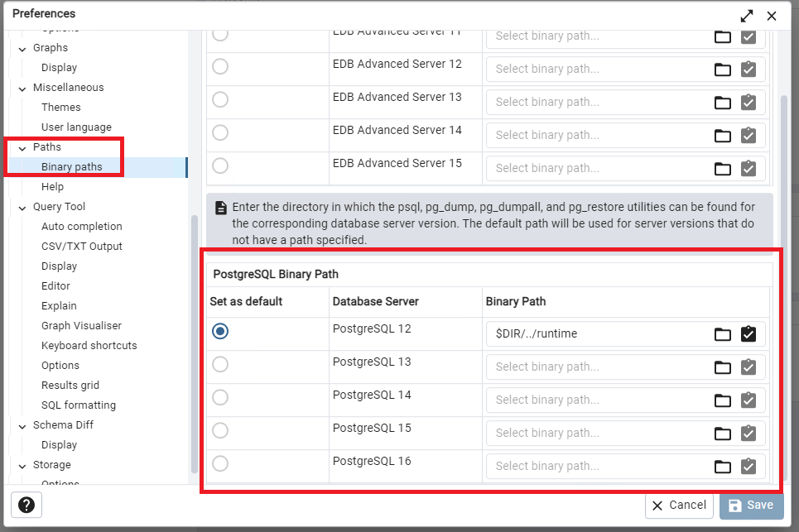
Task: Validate the PostgreSQL 15 binary path
Action: point(748,434)
